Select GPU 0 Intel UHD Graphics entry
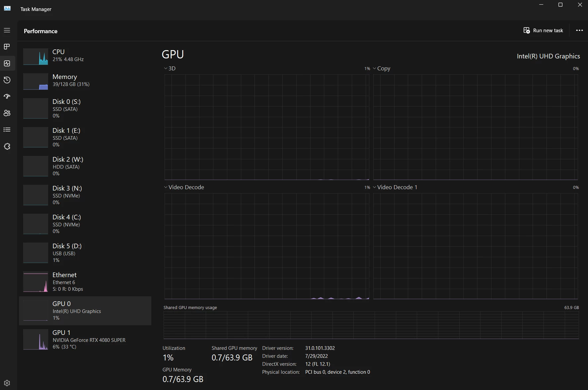The height and width of the screenshot is (390, 588). coord(85,311)
